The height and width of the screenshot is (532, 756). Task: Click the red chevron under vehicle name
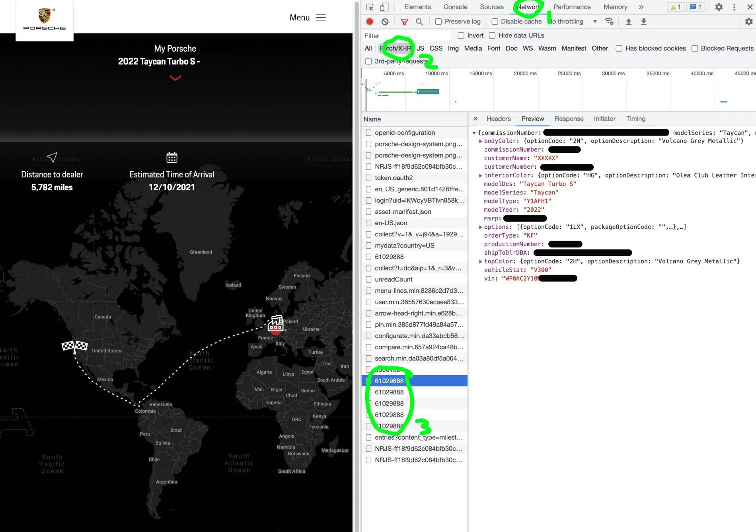[x=175, y=78]
